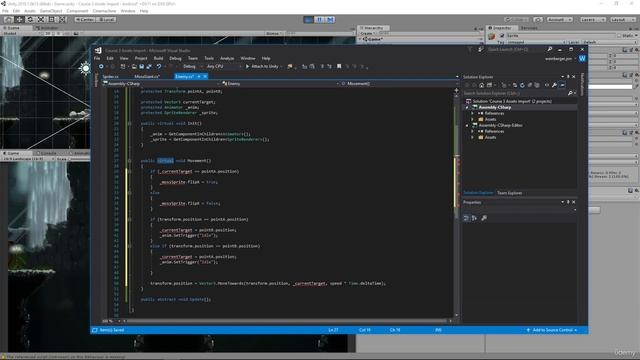This screenshot has height=360, width=640.
Task: Open the Any CPU platform dropdown
Action: (223, 66)
